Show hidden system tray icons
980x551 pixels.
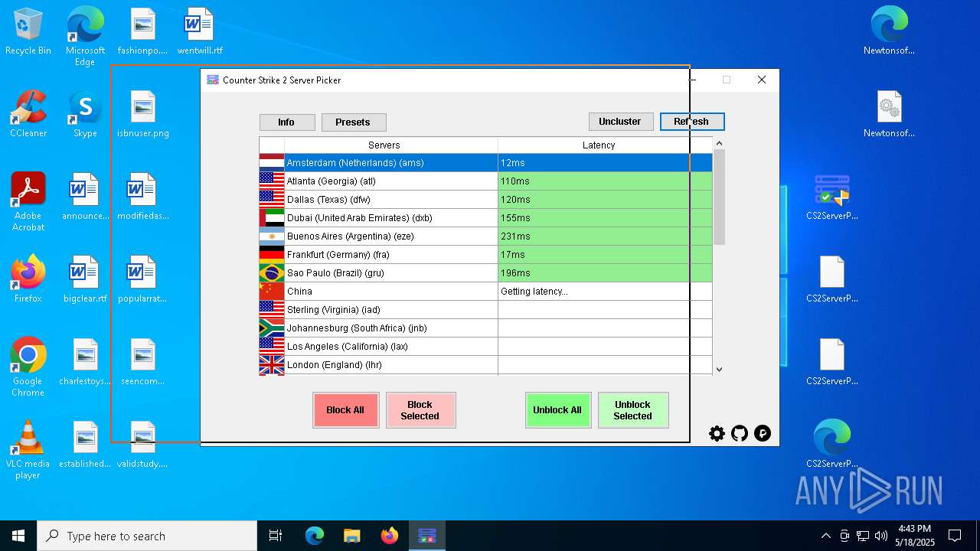point(825,536)
